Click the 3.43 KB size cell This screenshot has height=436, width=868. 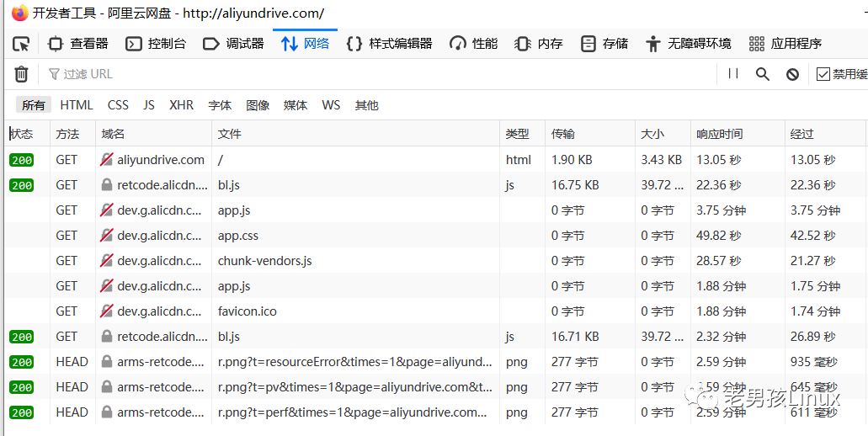(662, 161)
